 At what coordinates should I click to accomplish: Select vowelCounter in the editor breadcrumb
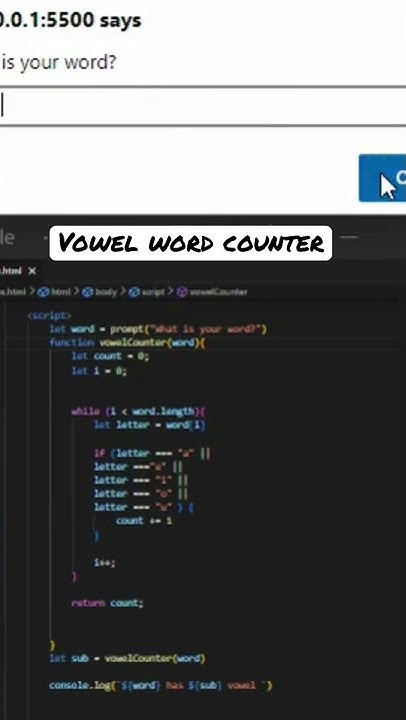click(218, 292)
